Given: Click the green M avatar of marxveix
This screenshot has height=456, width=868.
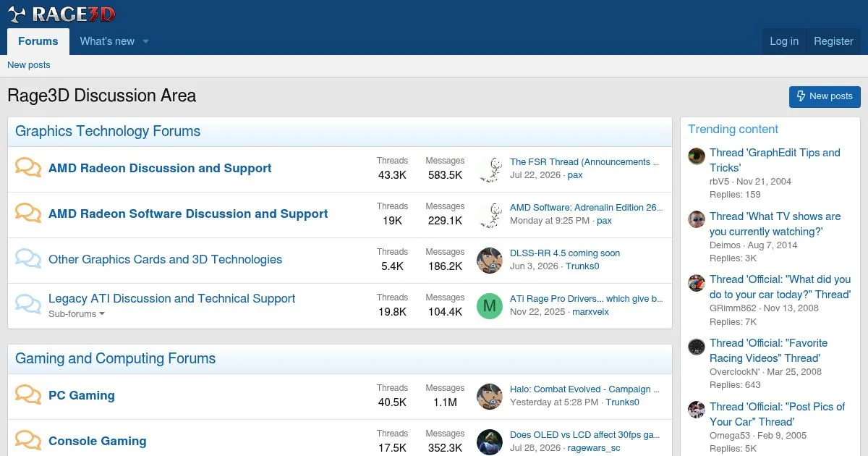Looking at the screenshot, I should pyautogui.click(x=490, y=305).
